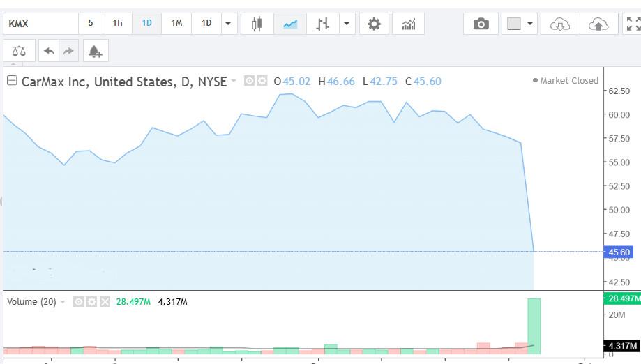The image size is (641, 364).
Task: Open chart settings gear
Action: pyautogui.click(x=374, y=24)
